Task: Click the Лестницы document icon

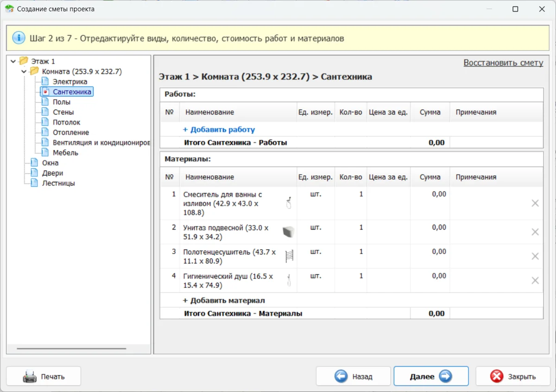Action: (34, 183)
